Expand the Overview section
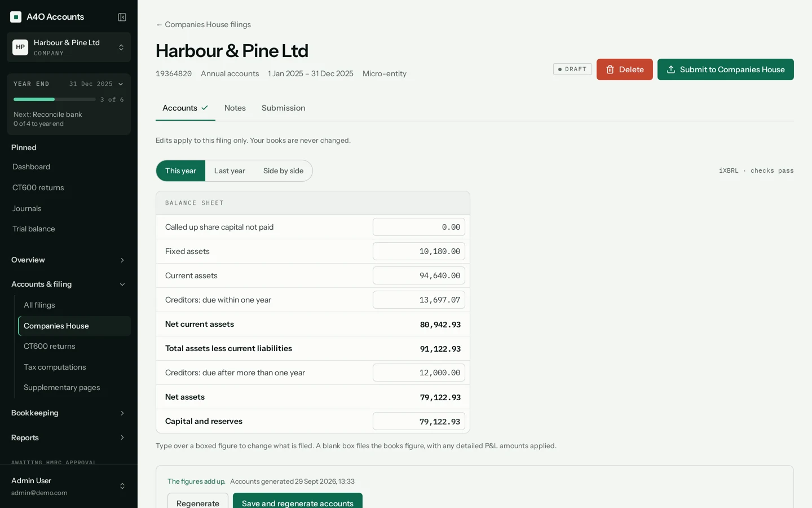Viewport: 812px width, 508px height. pos(69,260)
